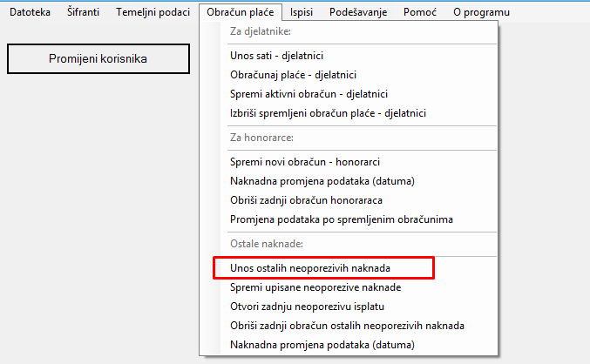
Task: Choose Promjena podataka po spremljenim obračunima
Action: click(x=341, y=219)
